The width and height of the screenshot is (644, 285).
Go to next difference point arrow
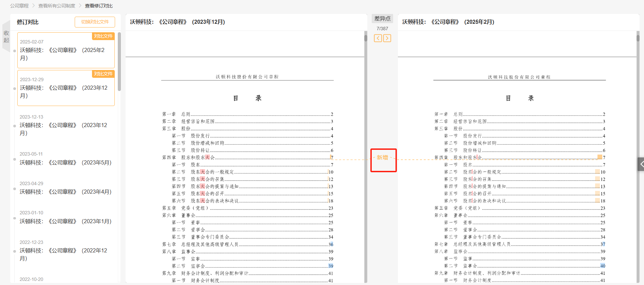(x=387, y=38)
